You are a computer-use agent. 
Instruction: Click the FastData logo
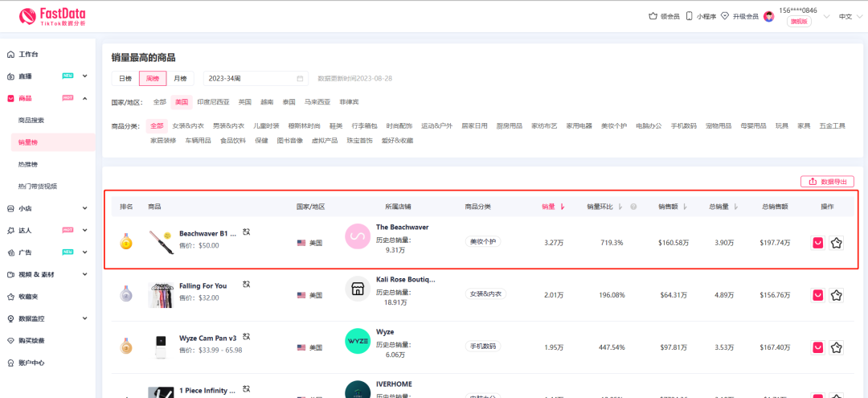(52, 16)
